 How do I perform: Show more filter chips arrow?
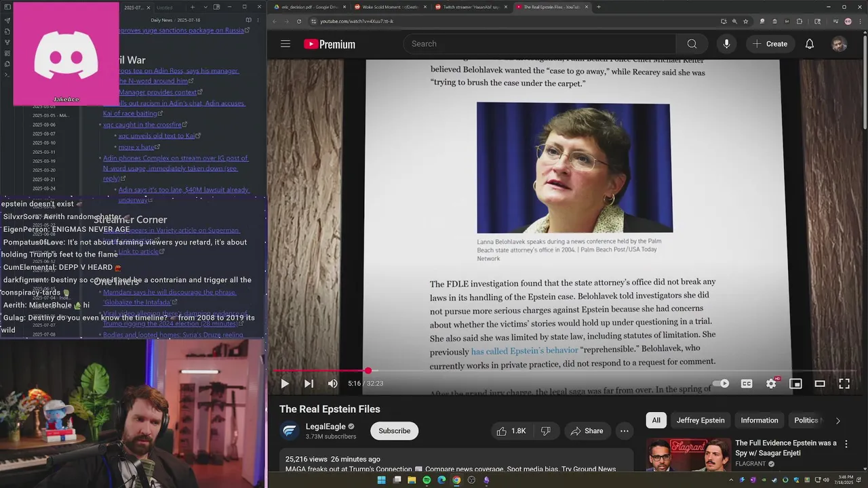tap(837, 420)
